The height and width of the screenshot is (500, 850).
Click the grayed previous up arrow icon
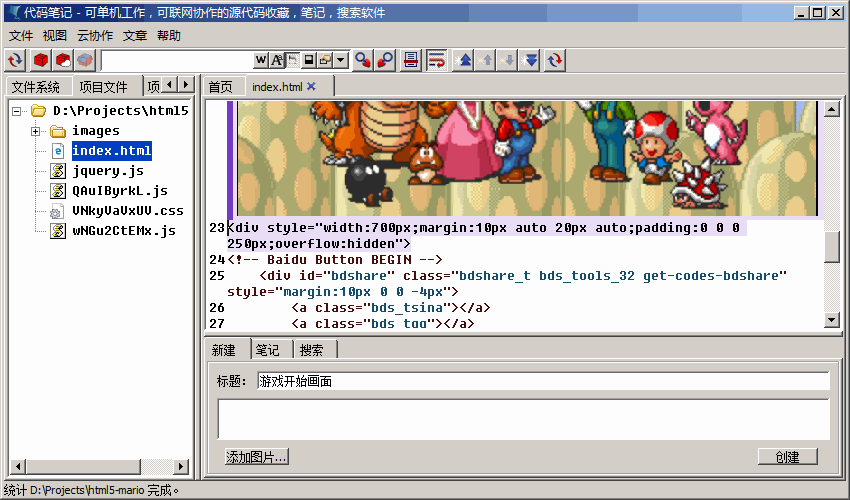[x=486, y=60]
